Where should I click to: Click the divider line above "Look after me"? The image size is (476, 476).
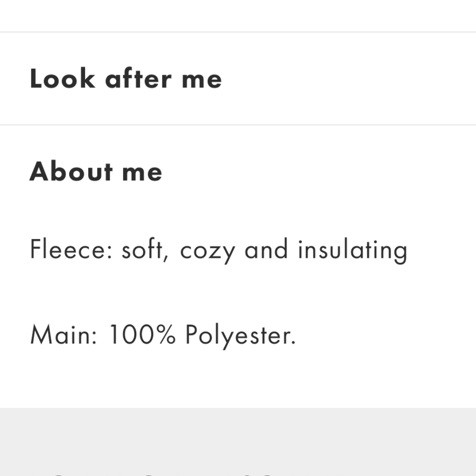click(x=238, y=32)
